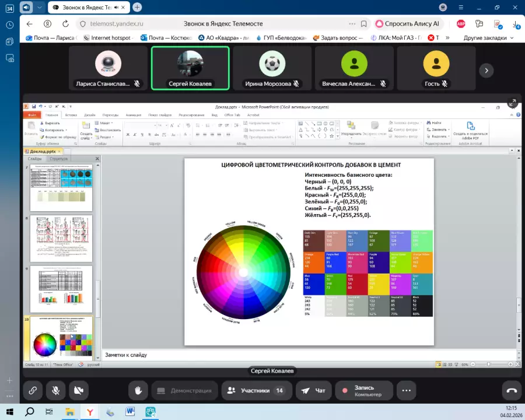Open Word from the Windows taskbar
Image resolution: width=525 pixels, height=420 pixels.
131,412
